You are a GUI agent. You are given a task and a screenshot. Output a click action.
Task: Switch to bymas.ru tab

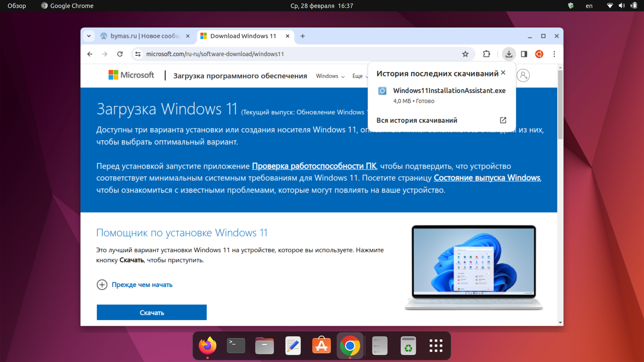[x=145, y=36]
